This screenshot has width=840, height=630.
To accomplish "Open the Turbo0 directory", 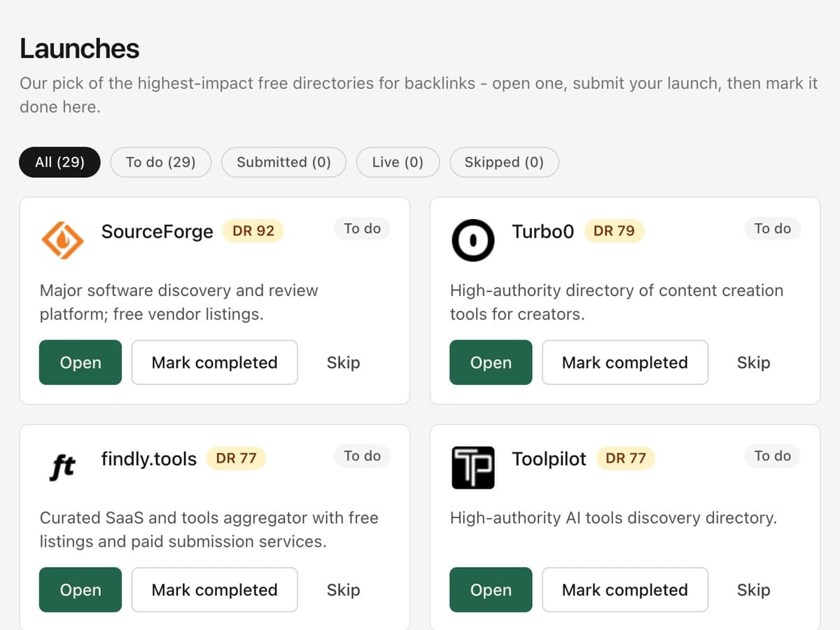I will [x=491, y=363].
